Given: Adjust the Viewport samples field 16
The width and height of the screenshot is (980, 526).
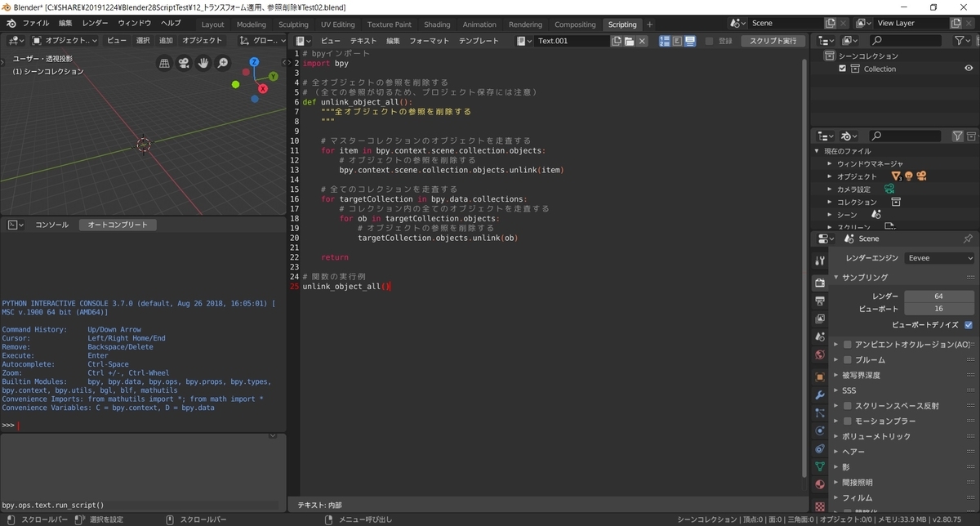Looking at the screenshot, I should tap(938, 309).
